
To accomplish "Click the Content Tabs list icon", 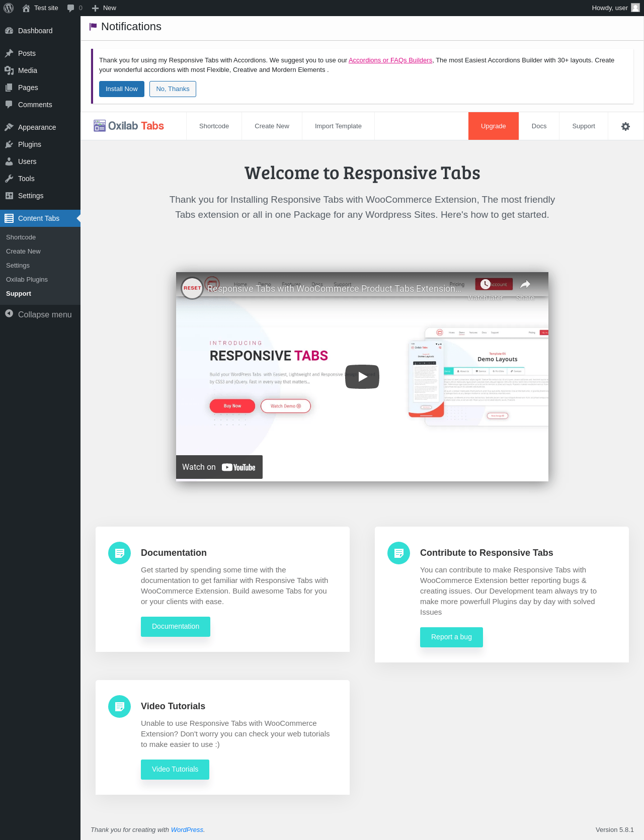I will click(9, 218).
